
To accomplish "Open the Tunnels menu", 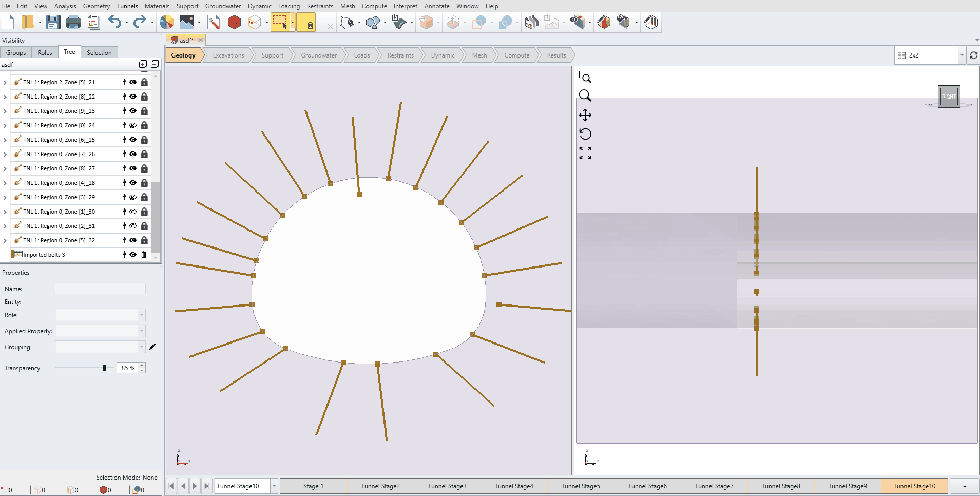I will (127, 6).
